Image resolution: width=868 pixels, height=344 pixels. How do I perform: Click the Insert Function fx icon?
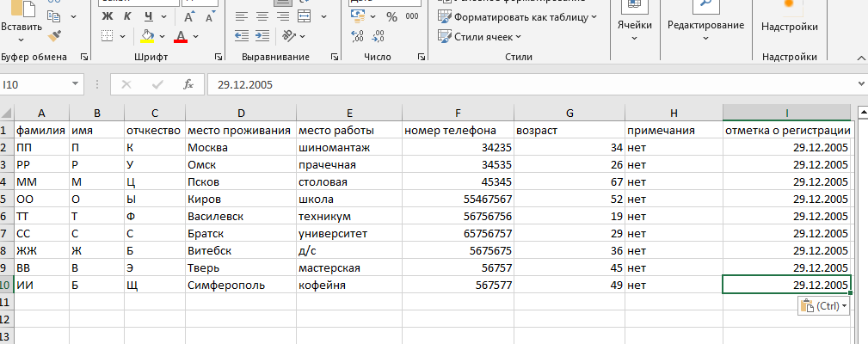point(188,84)
